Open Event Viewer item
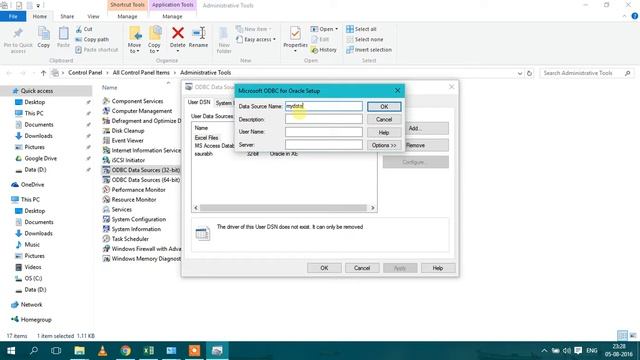This screenshot has height=360, width=640. coord(123,140)
